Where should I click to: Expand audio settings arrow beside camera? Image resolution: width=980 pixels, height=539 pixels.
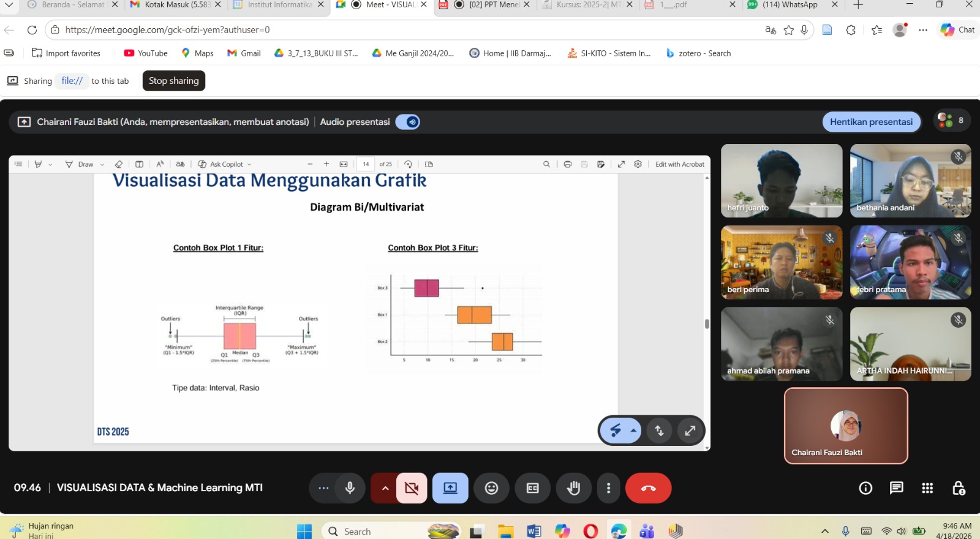pos(385,488)
